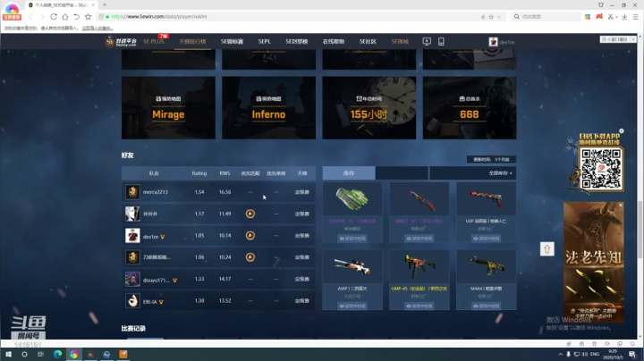Click the favorites star beside the reload controls
The image size is (644, 361).
[x=88, y=17]
